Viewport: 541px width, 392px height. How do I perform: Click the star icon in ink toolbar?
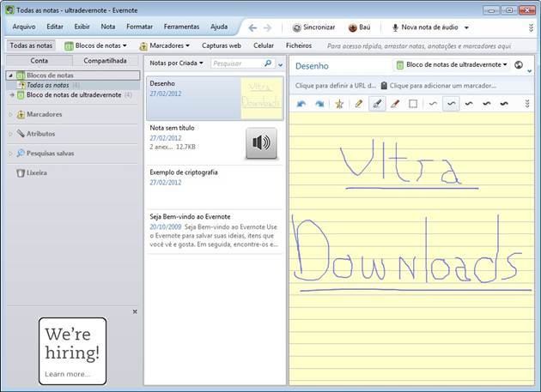339,104
